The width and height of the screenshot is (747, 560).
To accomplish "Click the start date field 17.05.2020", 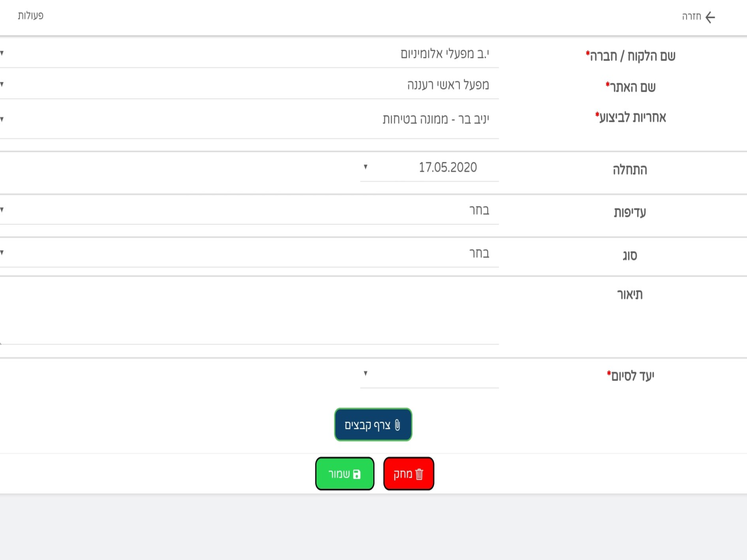I will tap(429, 168).
